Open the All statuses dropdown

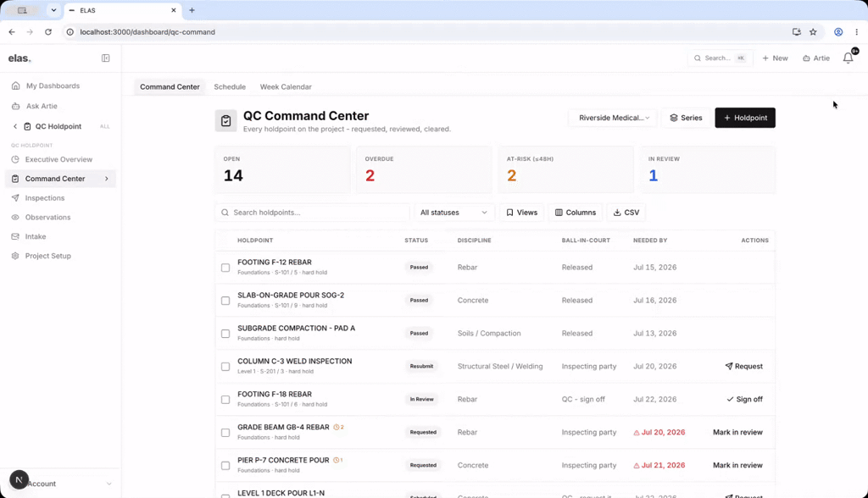click(x=453, y=213)
